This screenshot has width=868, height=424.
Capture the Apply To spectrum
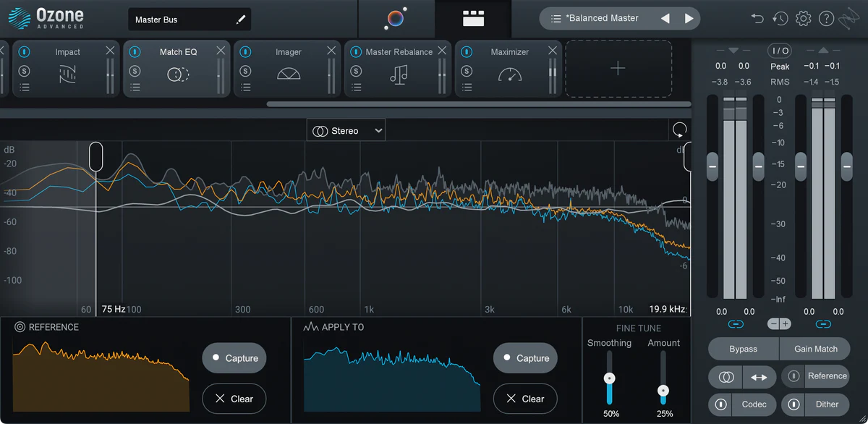pos(525,358)
